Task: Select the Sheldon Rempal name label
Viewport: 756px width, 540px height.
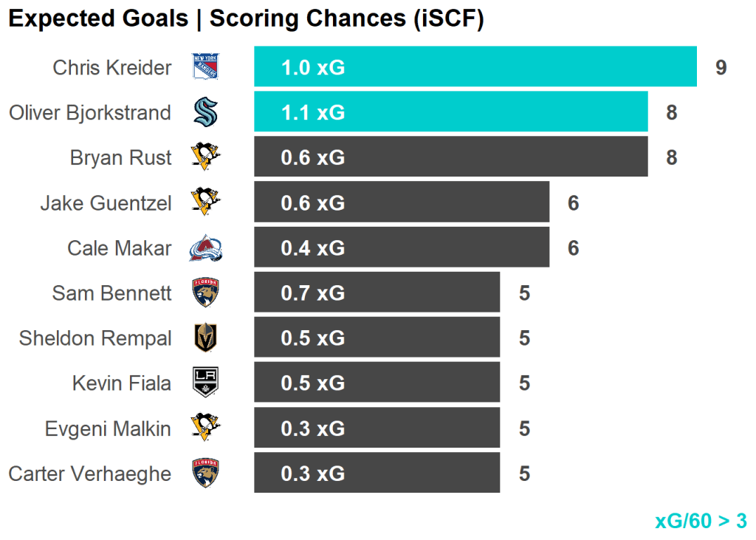Action: 95,338
